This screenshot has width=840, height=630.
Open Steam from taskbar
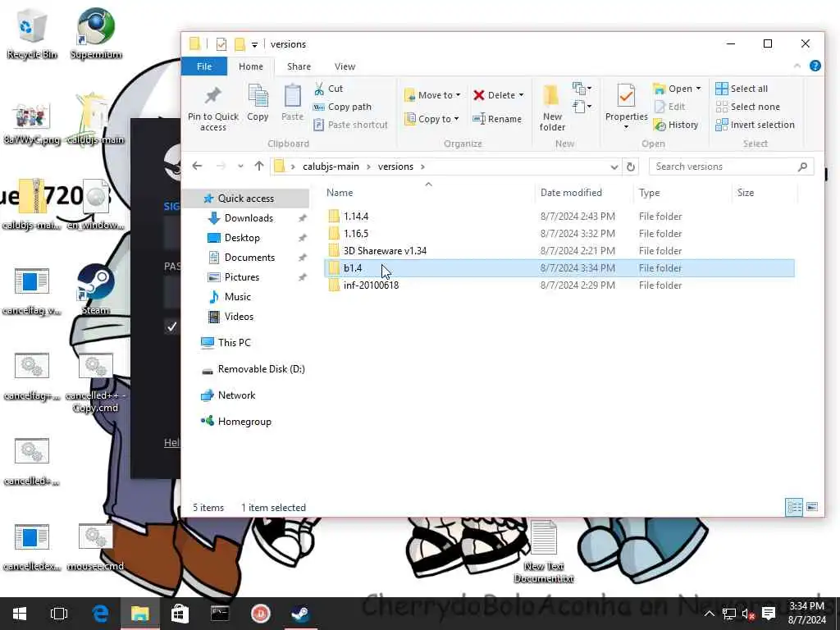[300, 614]
